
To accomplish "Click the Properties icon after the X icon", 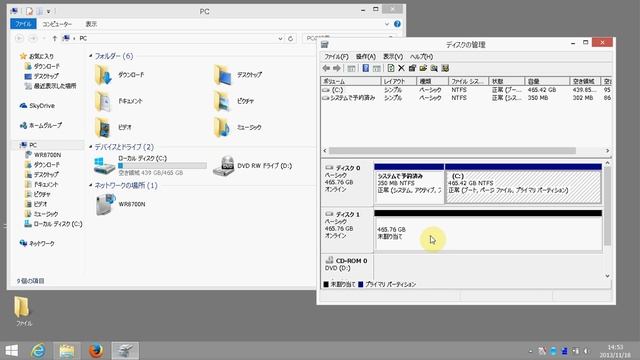I will (412, 68).
